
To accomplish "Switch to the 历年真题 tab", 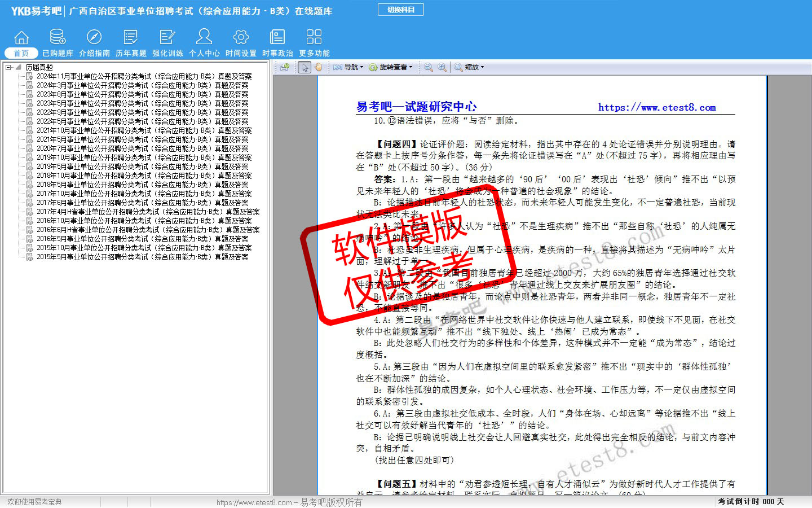I will (131, 53).
